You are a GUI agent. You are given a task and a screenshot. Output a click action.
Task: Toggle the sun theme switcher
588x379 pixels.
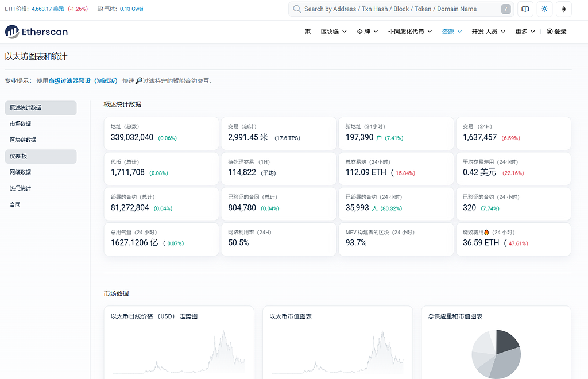(544, 9)
